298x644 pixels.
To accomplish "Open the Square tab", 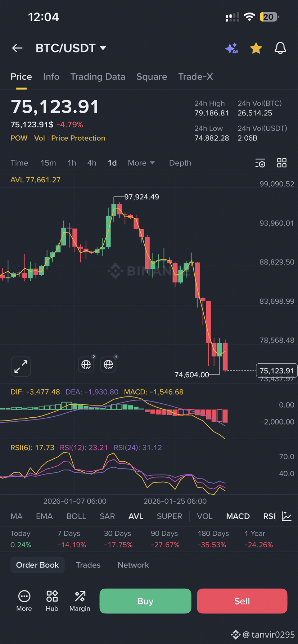I will click(x=152, y=77).
